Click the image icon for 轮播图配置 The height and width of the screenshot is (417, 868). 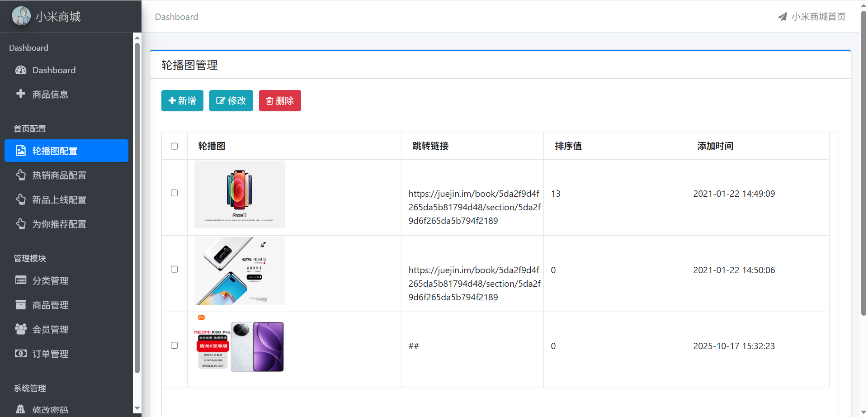(x=21, y=151)
